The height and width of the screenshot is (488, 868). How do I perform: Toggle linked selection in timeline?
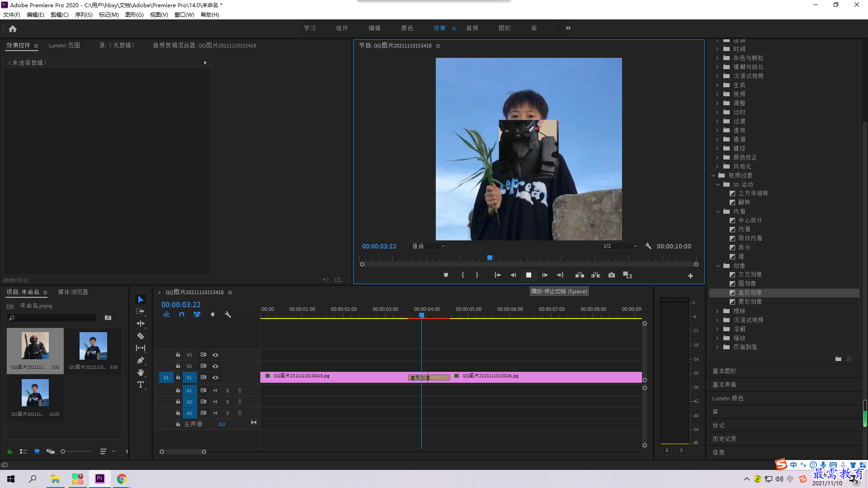197,314
